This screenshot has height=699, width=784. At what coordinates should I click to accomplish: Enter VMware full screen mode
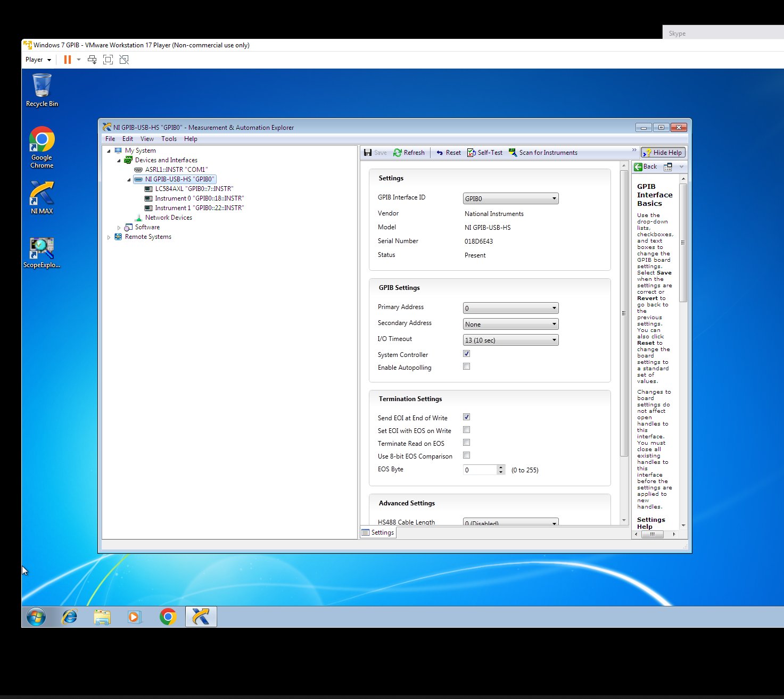coord(108,60)
